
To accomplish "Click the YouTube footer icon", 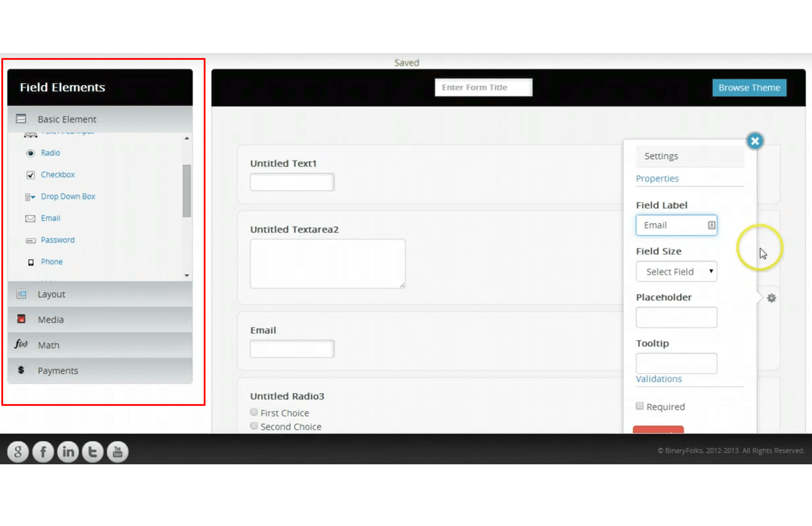I will 118,452.
